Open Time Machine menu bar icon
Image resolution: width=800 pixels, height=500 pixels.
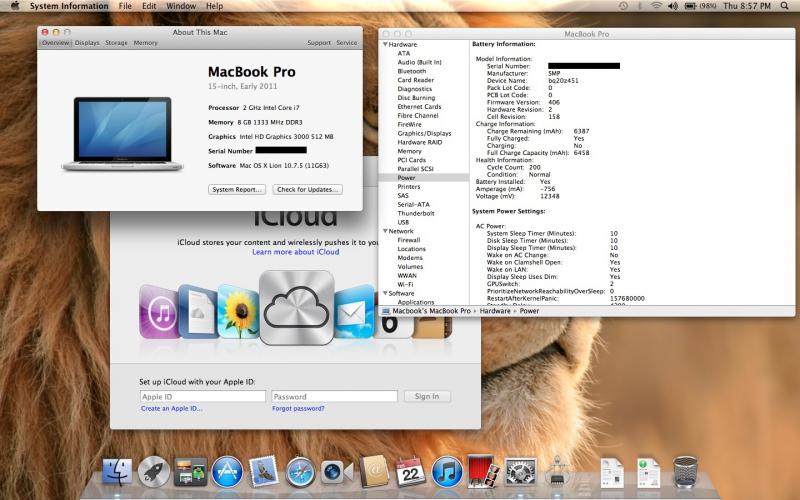tap(623, 6)
